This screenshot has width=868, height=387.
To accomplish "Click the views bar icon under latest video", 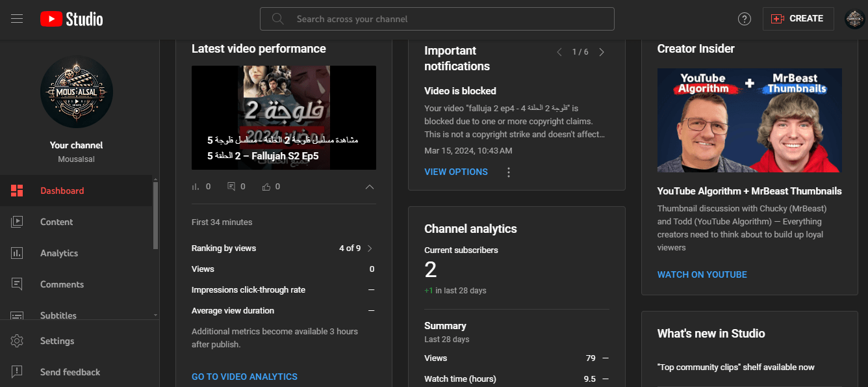I will [195, 187].
